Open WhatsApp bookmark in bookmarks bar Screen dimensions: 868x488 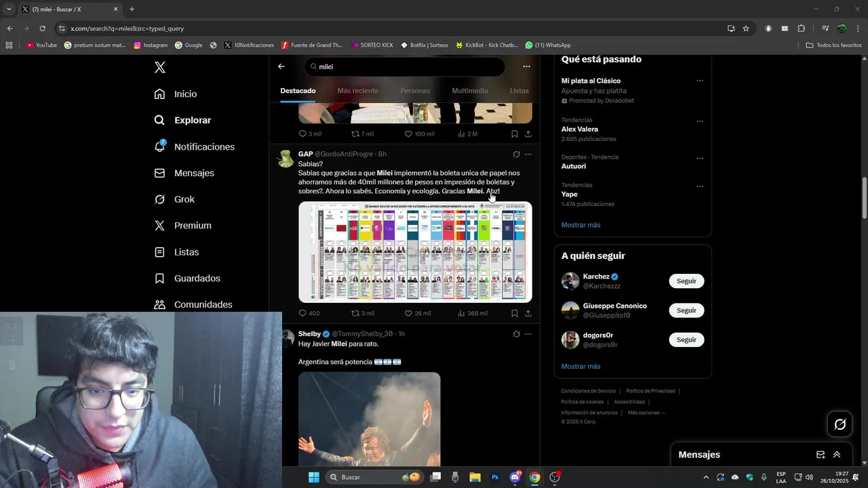(548, 45)
